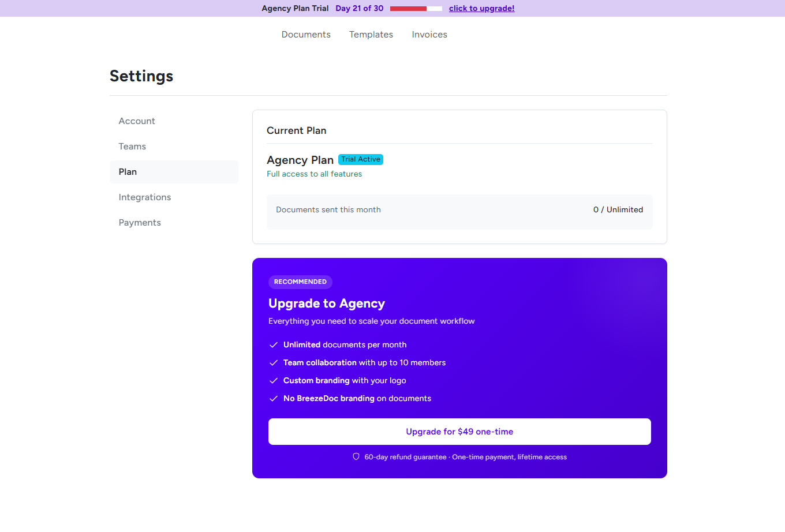785x532 pixels.
Task: Select the Trial Active badge
Action: tap(360, 159)
